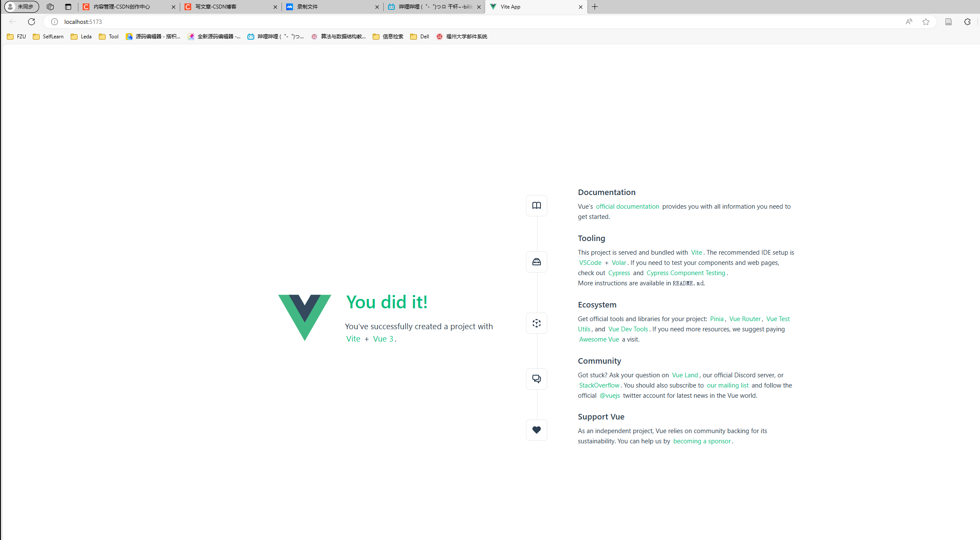Open the Vue Land link
Image resolution: width=980 pixels, height=540 pixels.
pyautogui.click(x=685, y=375)
